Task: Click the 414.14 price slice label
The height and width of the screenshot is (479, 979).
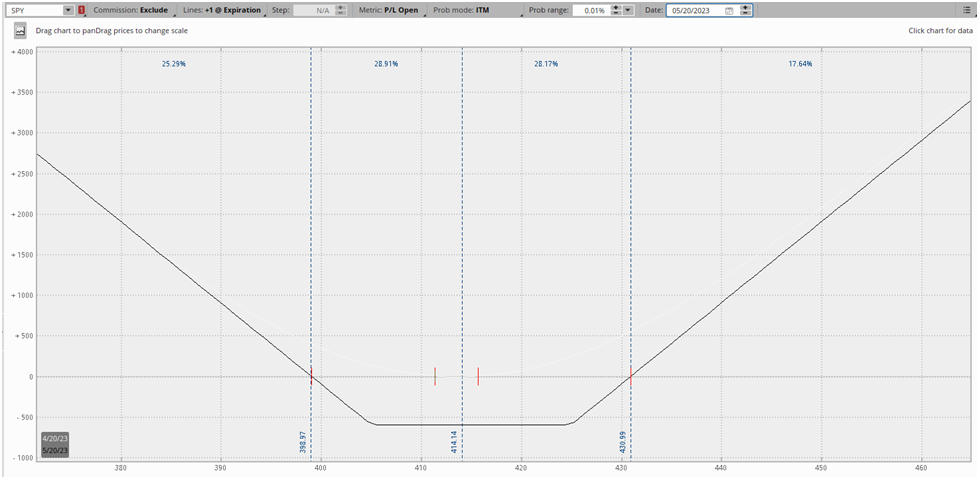Action: pos(454,441)
